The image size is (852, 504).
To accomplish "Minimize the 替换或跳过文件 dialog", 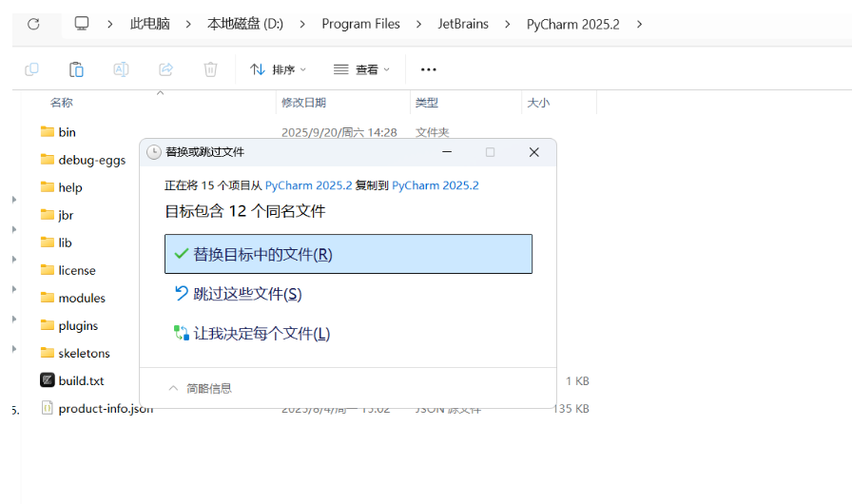I will coord(447,152).
